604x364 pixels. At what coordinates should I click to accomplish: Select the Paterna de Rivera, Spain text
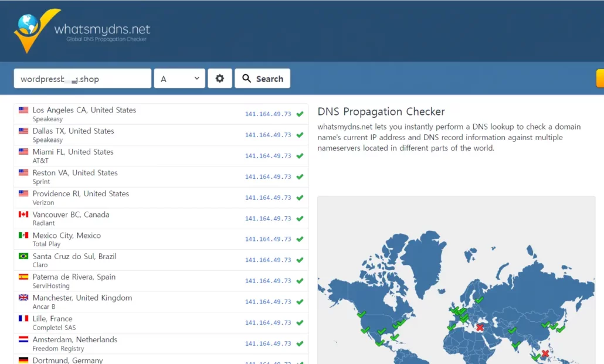point(74,277)
